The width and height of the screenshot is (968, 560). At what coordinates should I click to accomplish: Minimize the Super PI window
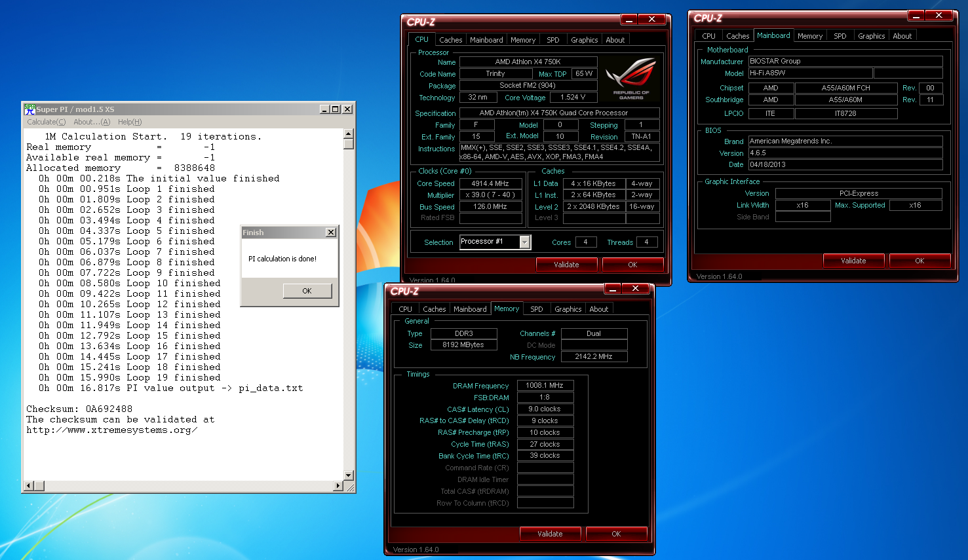324,109
